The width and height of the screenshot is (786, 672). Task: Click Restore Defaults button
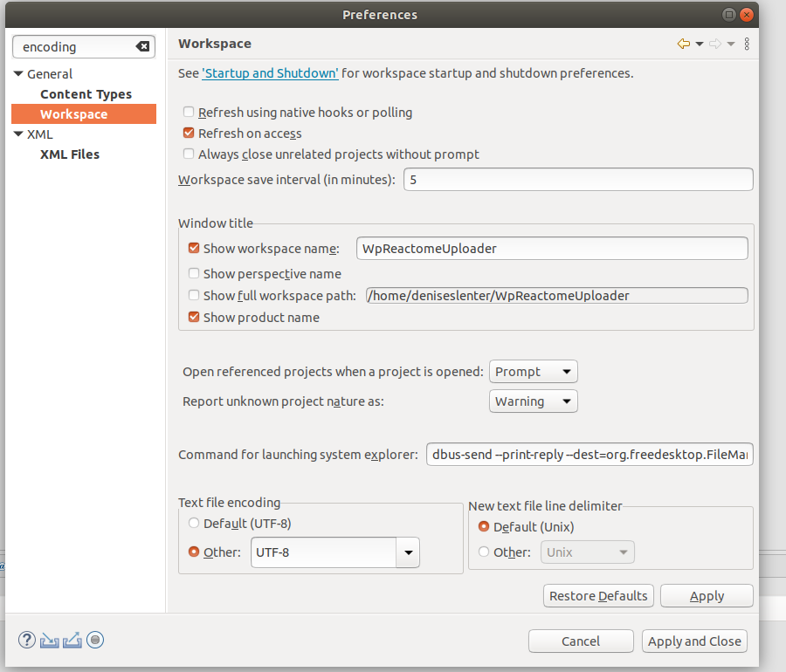click(x=598, y=596)
